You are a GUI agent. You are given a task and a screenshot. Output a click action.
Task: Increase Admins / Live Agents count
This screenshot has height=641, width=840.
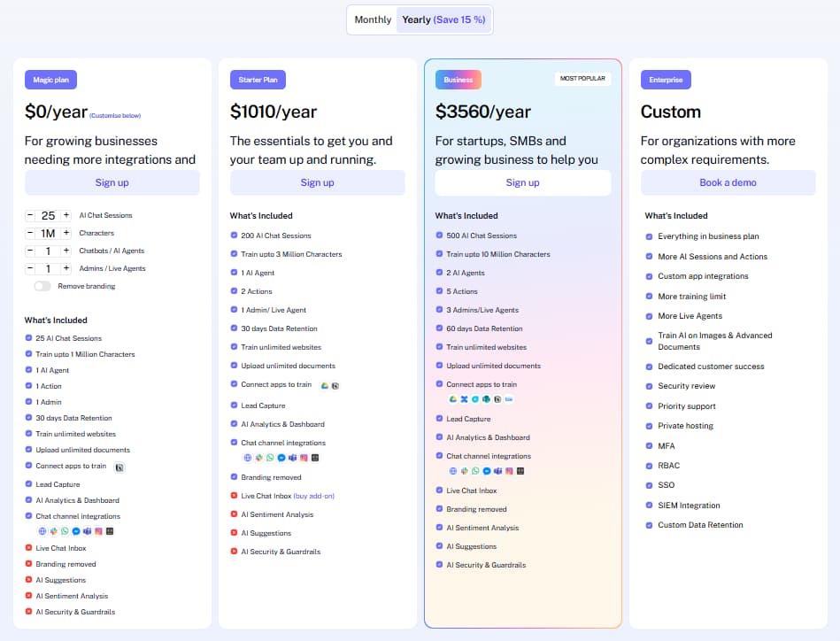[x=66, y=268]
